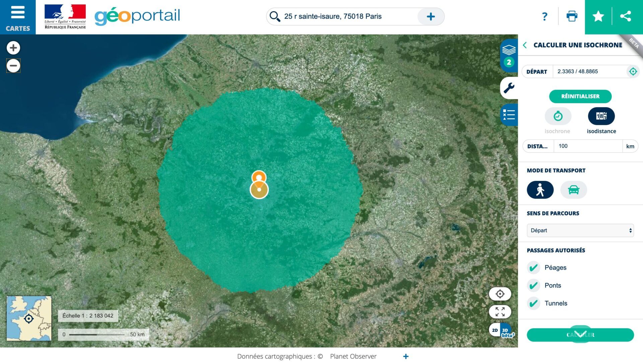The image size is (643, 364).
Task: Open the legend list panel
Action: click(509, 115)
